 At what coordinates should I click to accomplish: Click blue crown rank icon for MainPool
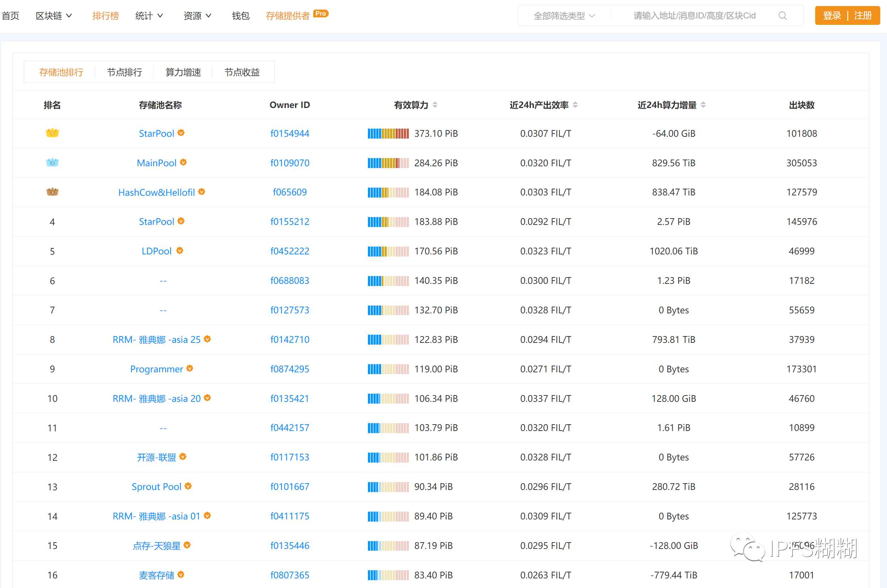pos(52,162)
